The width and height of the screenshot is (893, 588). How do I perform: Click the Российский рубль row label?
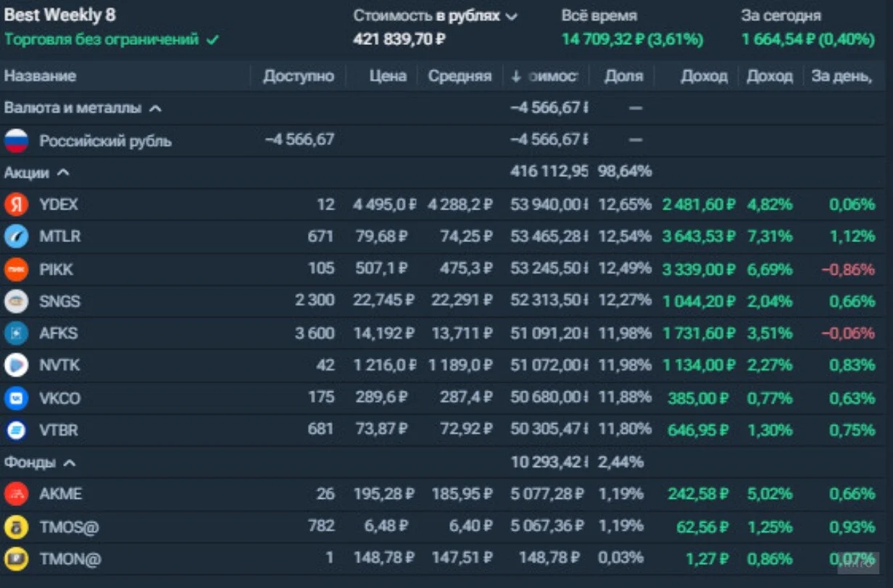click(106, 141)
